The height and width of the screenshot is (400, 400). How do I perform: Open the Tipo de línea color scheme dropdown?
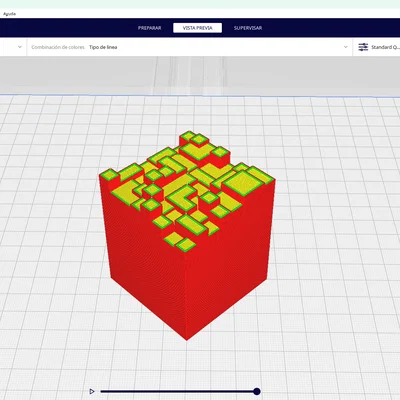[x=189, y=47]
